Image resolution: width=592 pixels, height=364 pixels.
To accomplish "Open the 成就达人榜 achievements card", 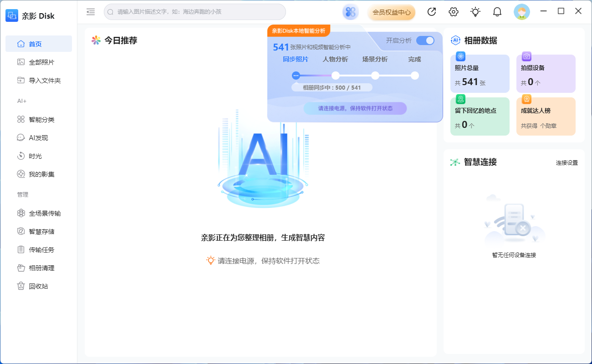I will point(546,116).
